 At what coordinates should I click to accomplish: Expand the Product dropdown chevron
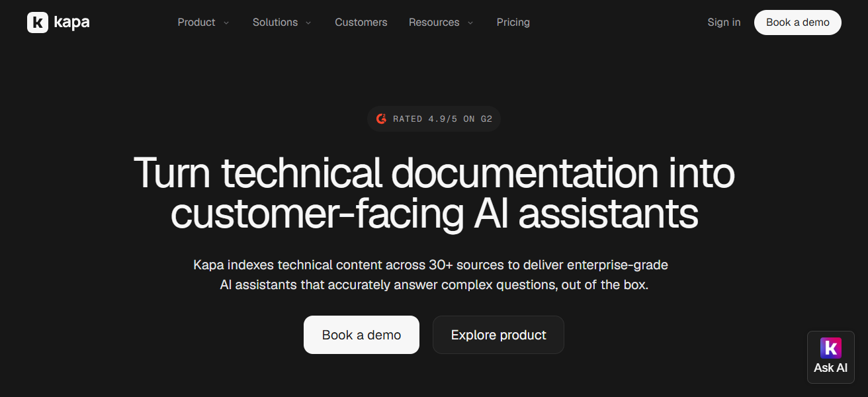click(226, 22)
